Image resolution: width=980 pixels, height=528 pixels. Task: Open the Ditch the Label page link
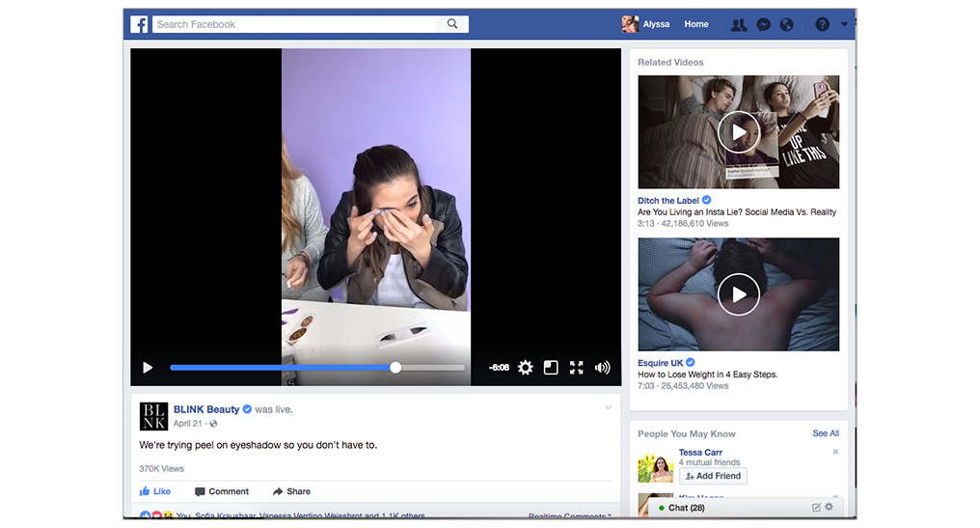(x=668, y=200)
